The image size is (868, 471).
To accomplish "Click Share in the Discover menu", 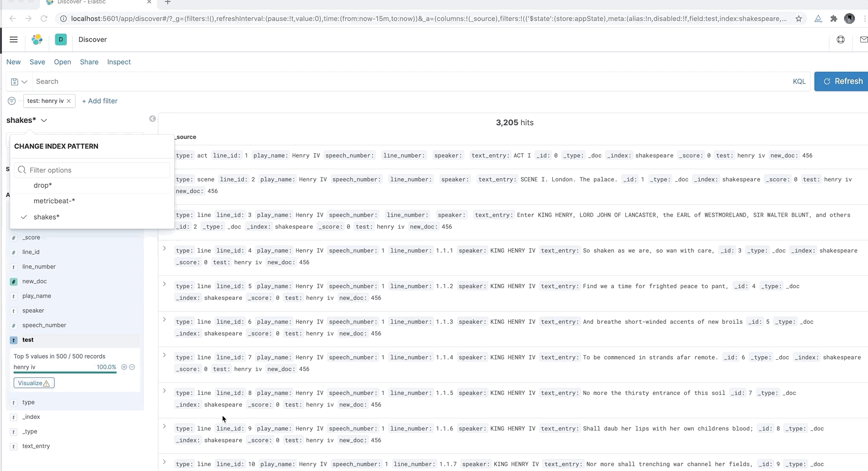I will [x=89, y=62].
